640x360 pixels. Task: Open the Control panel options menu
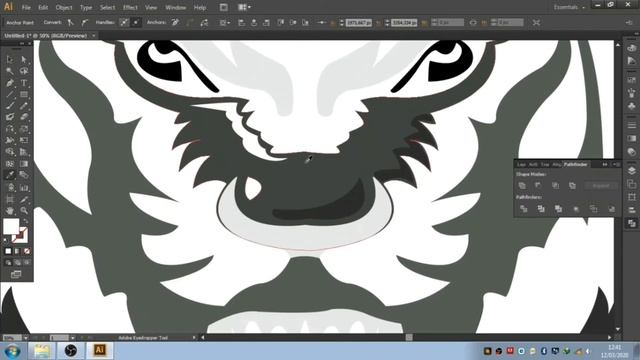point(629,23)
